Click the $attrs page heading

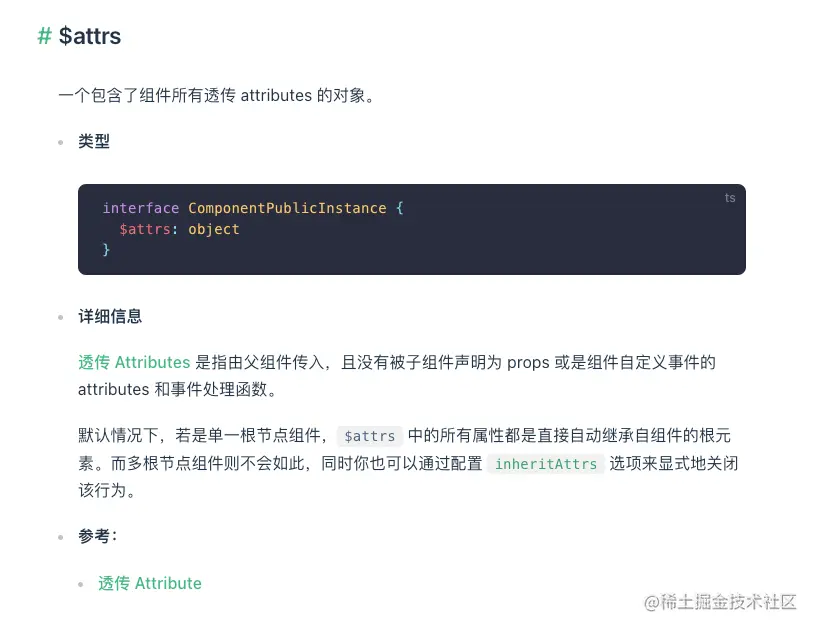(90, 37)
